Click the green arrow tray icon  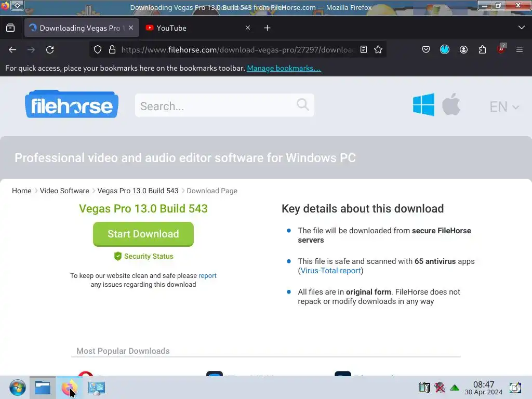[455, 388]
